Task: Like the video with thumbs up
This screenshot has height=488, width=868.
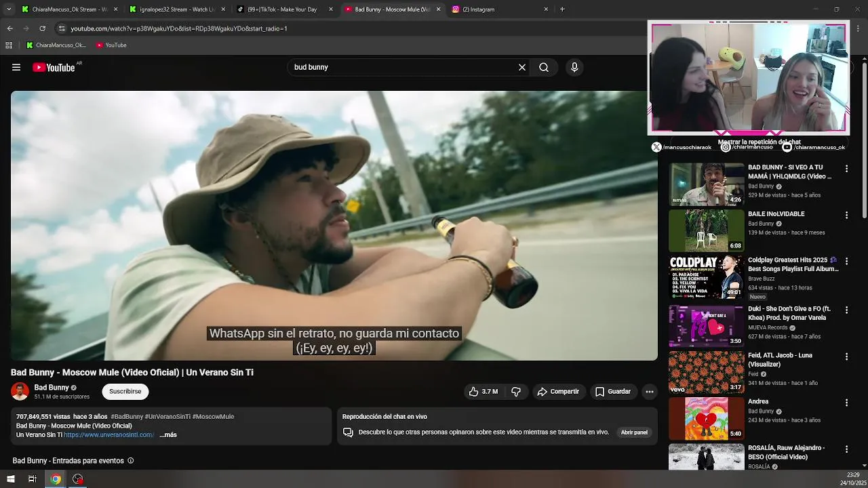Action: point(484,391)
